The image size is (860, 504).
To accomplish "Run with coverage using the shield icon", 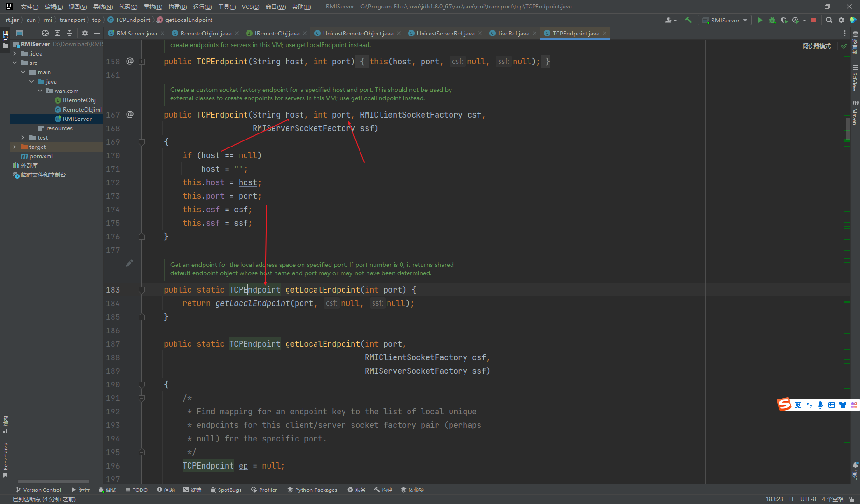I will coord(784,20).
